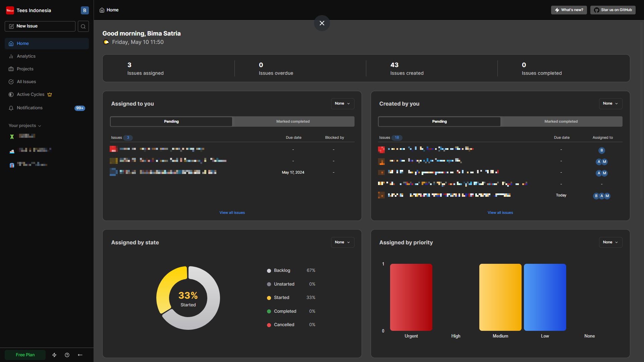Click the red Urgent priority bar

411,297
